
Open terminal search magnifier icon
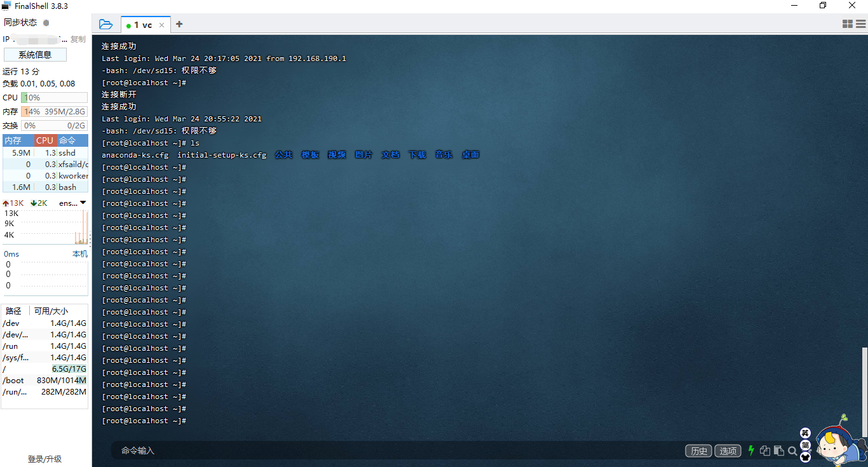click(x=792, y=450)
